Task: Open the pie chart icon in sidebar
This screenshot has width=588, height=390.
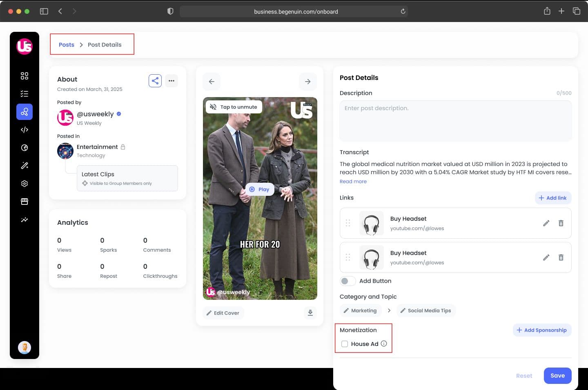Action: 24,148
